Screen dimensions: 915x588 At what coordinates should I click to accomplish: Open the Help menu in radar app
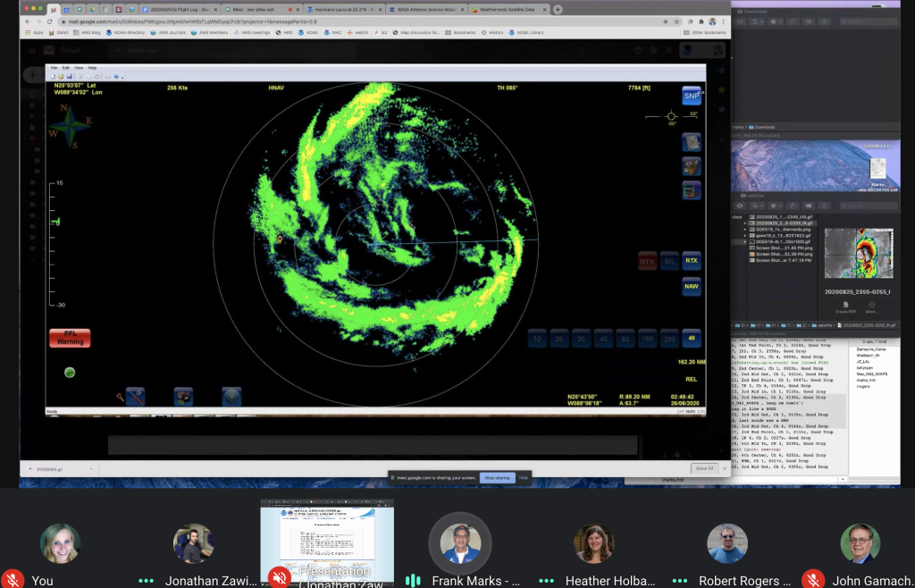click(x=92, y=68)
